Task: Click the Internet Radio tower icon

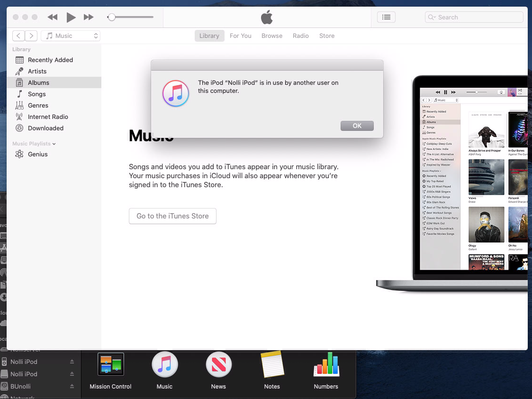Action: coord(19,117)
